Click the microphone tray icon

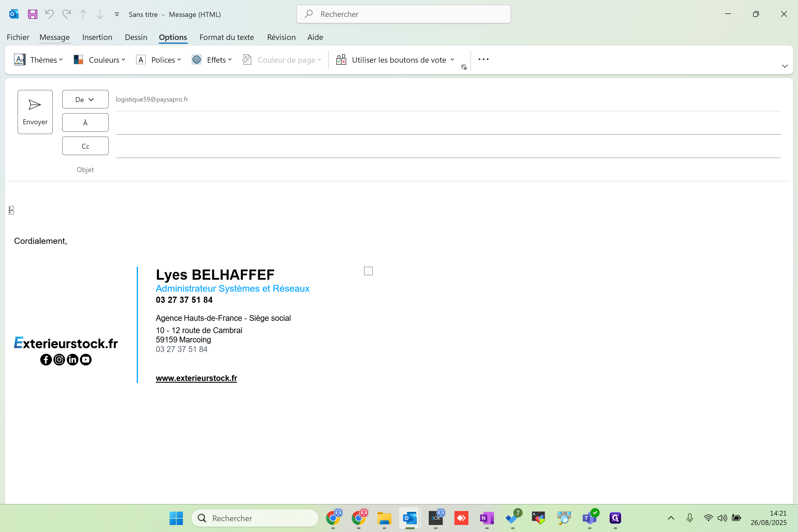689,518
